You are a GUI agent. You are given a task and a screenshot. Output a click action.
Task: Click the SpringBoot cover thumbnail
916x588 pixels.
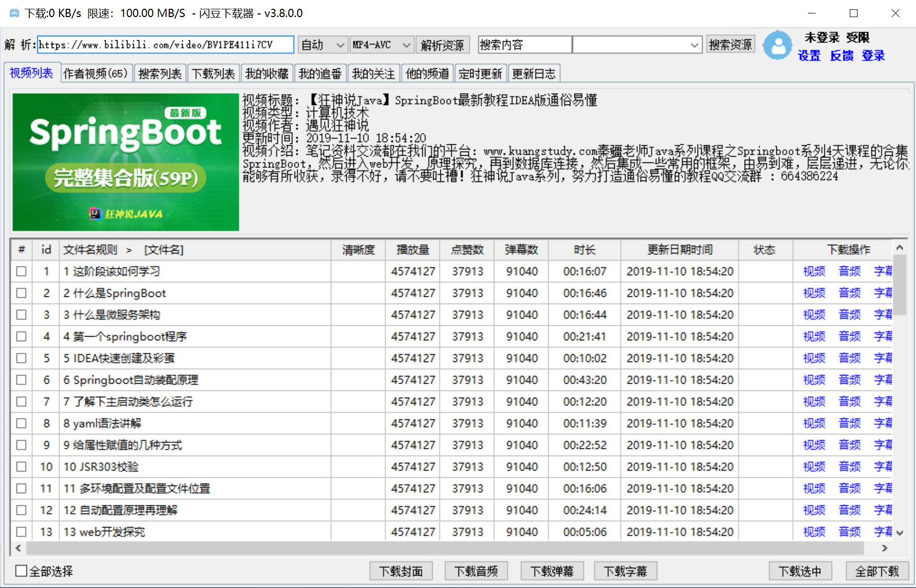point(126,162)
